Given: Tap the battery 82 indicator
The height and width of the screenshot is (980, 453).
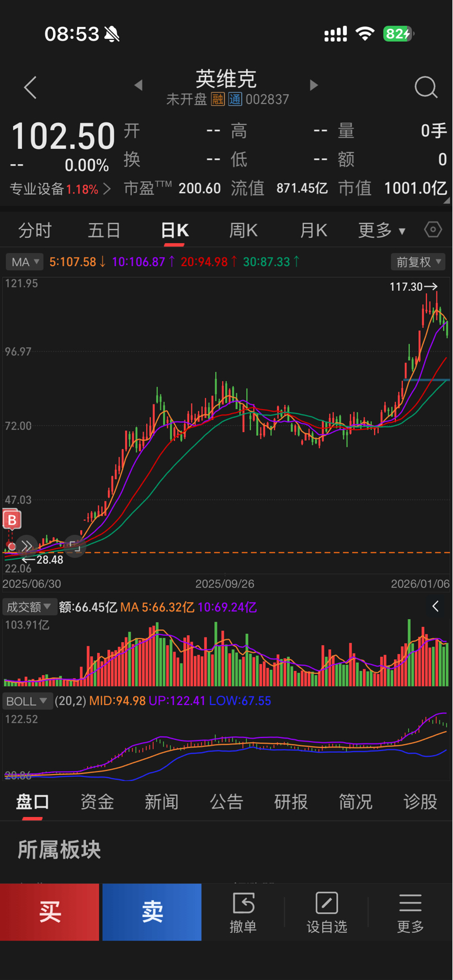Looking at the screenshot, I should (x=398, y=34).
